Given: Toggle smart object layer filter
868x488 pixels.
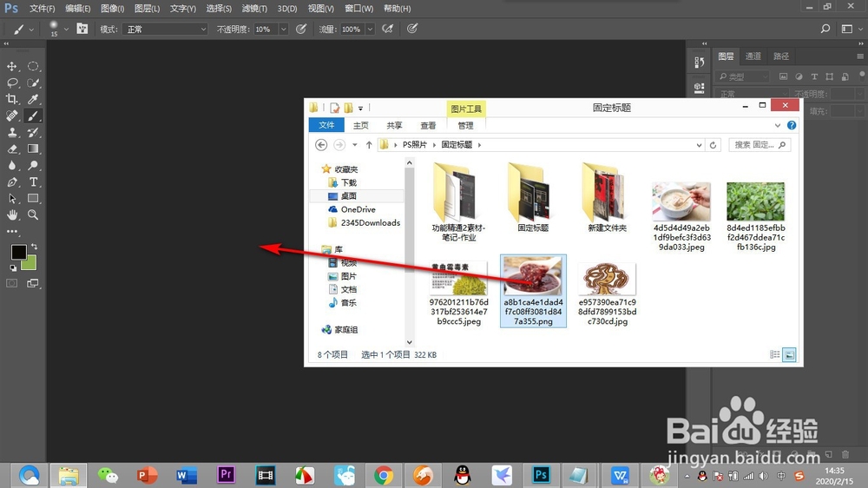Looking at the screenshot, I should pyautogui.click(x=845, y=76).
